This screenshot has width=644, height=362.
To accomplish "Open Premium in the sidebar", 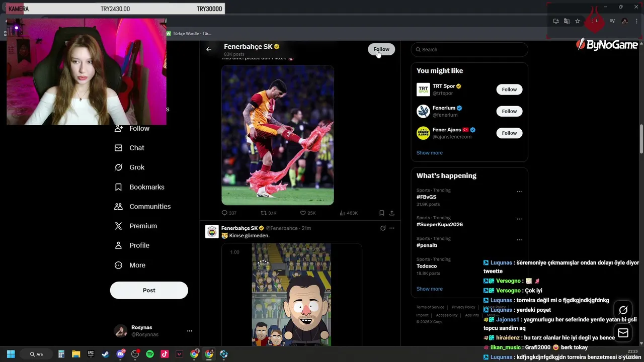I will (136, 226).
